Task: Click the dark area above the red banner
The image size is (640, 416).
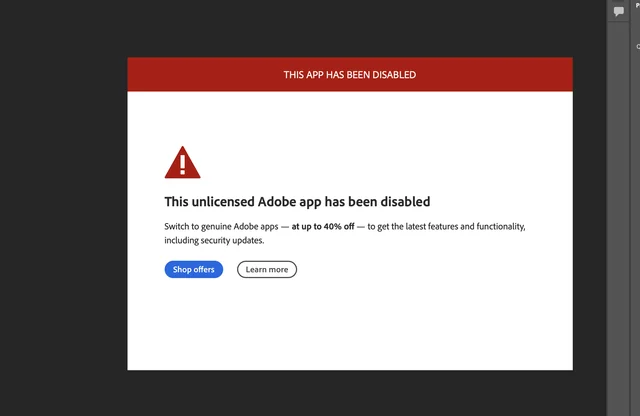Action: (349, 28)
